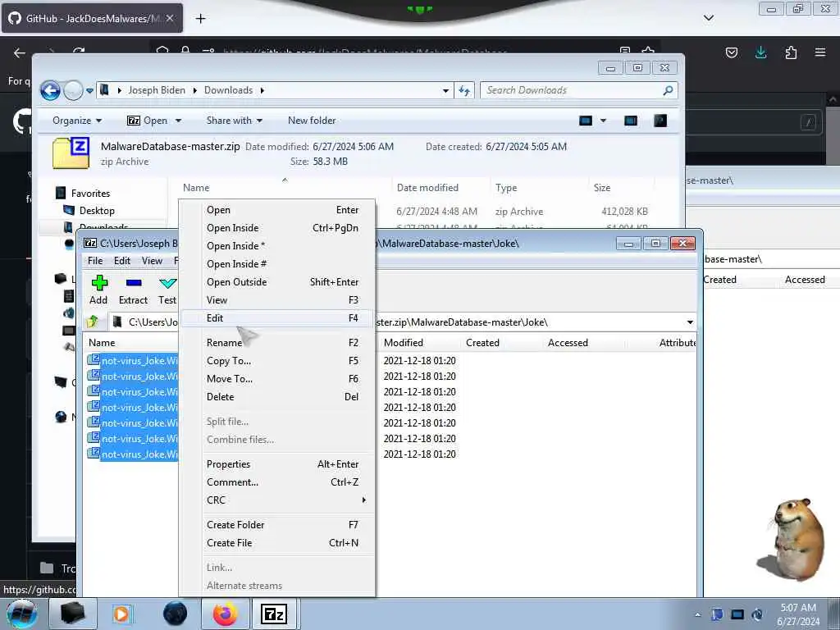This screenshot has width=840, height=630.
Task: Expand the view options dropdown arrow
Action: 603,121
